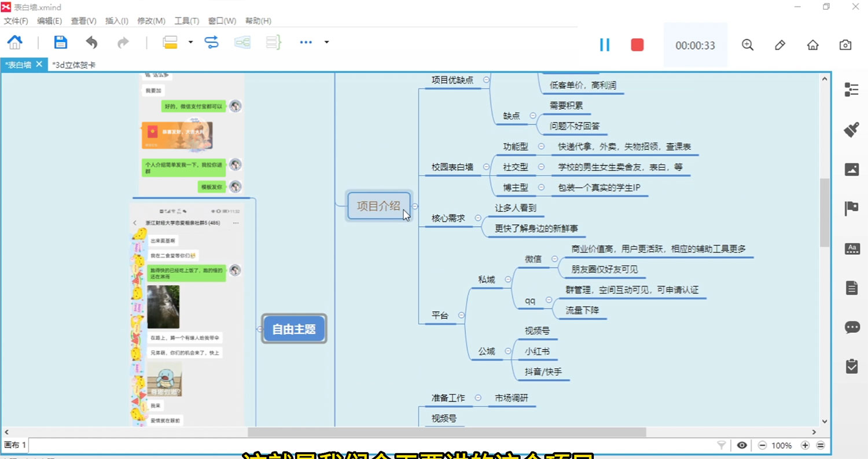Open the image panel in right sidebar
Viewport: 868px width, 459px height.
852,169
